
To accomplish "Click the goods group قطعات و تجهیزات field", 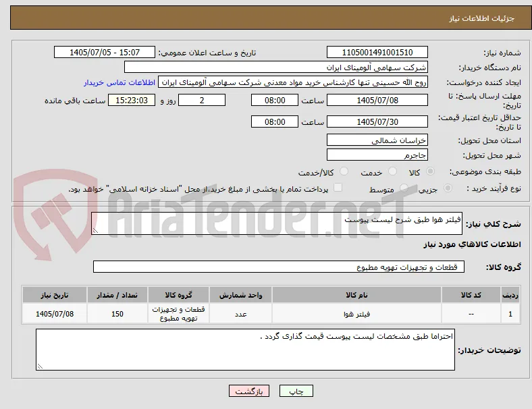I will [279, 267].
